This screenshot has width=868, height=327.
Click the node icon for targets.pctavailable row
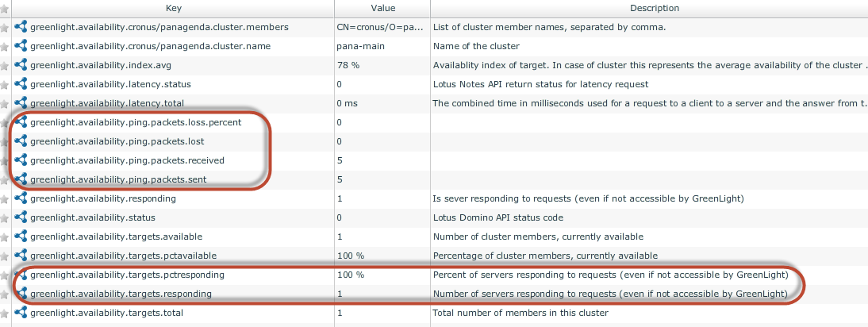[21, 256]
